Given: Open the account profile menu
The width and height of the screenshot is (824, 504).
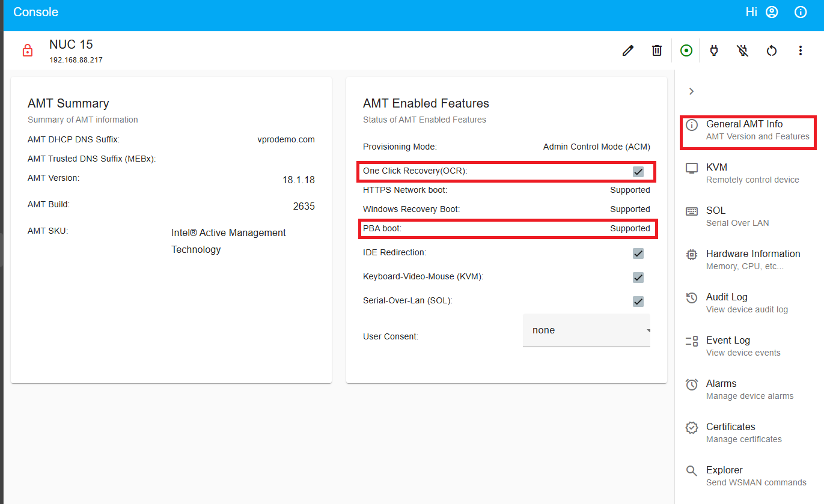Looking at the screenshot, I should [x=771, y=11].
